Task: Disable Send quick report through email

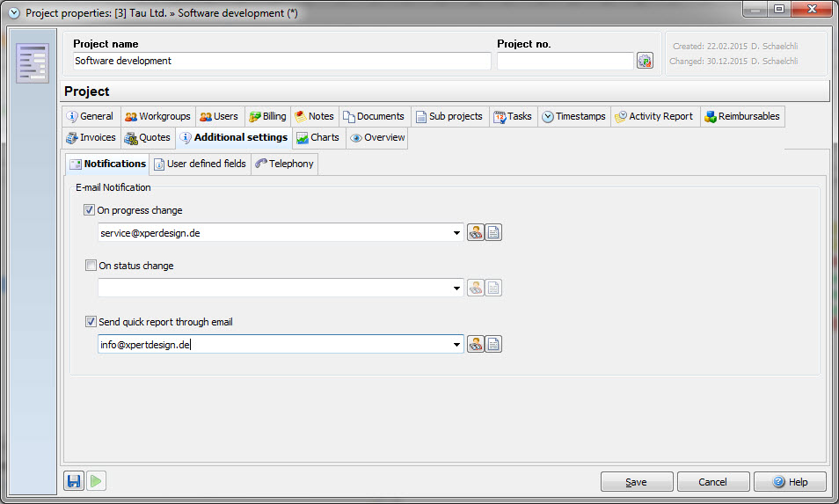Action: pyautogui.click(x=91, y=322)
